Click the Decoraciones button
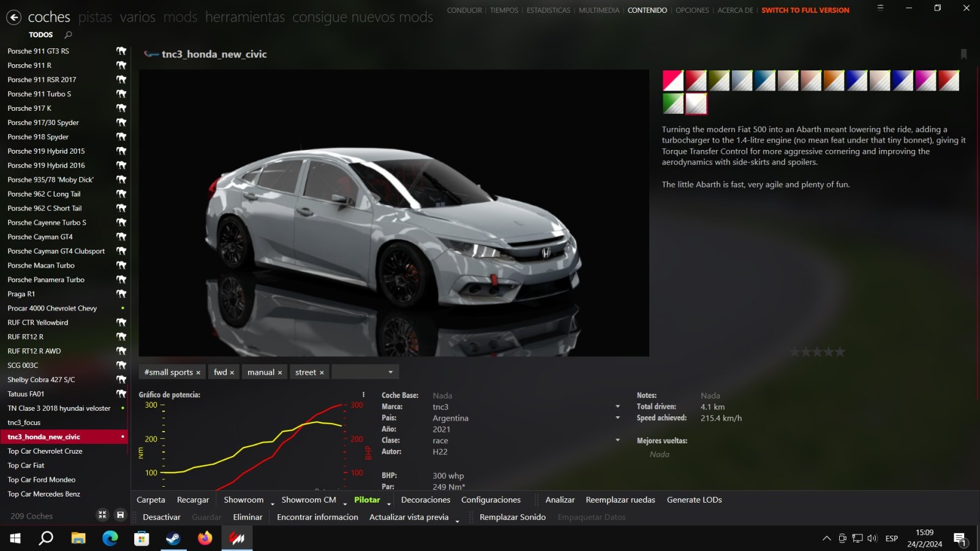Screen dimensions: 980x551 426,500
